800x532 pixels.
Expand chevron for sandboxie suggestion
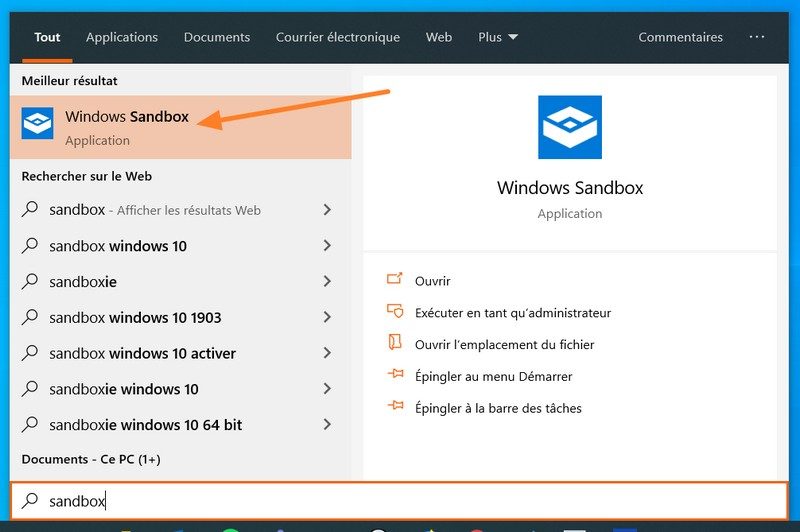[x=327, y=281]
